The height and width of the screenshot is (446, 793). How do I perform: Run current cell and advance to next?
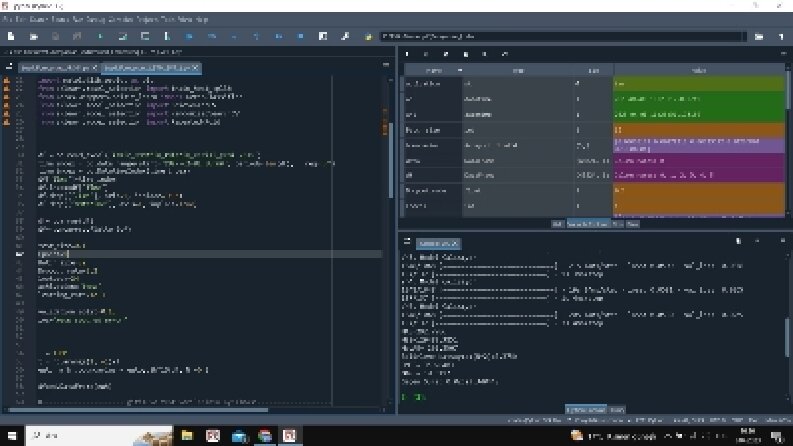coord(145,36)
